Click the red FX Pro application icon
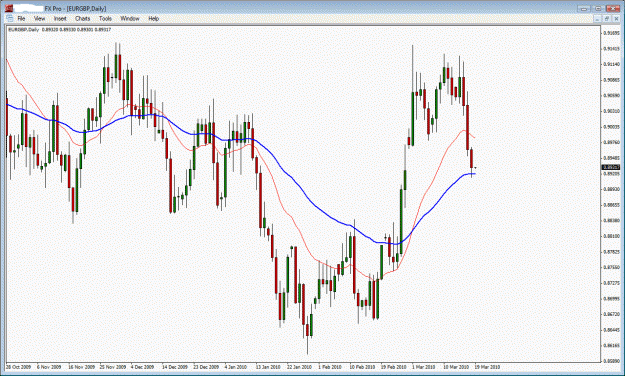Viewport: 625px width, 376px height. point(9,8)
